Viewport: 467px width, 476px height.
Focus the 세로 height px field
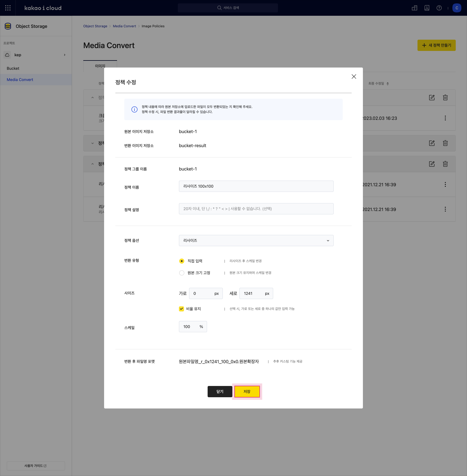[256, 293]
